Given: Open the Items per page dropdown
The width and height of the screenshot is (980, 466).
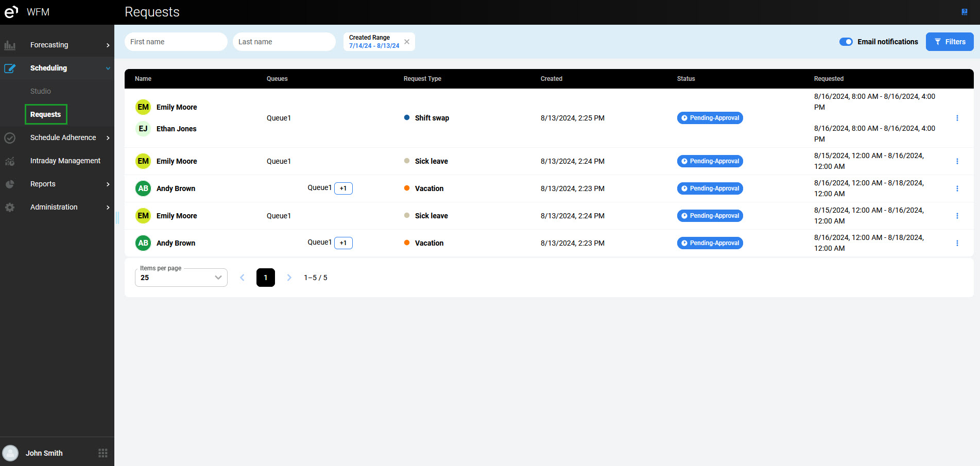Looking at the screenshot, I should (181, 278).
